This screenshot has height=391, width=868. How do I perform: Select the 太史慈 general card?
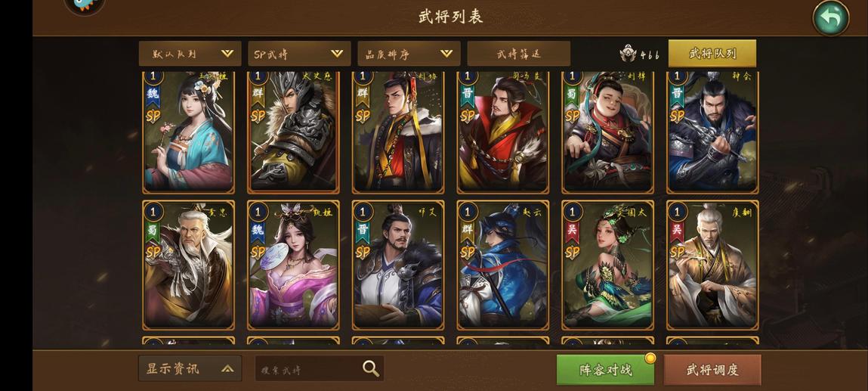pos(293,132)
